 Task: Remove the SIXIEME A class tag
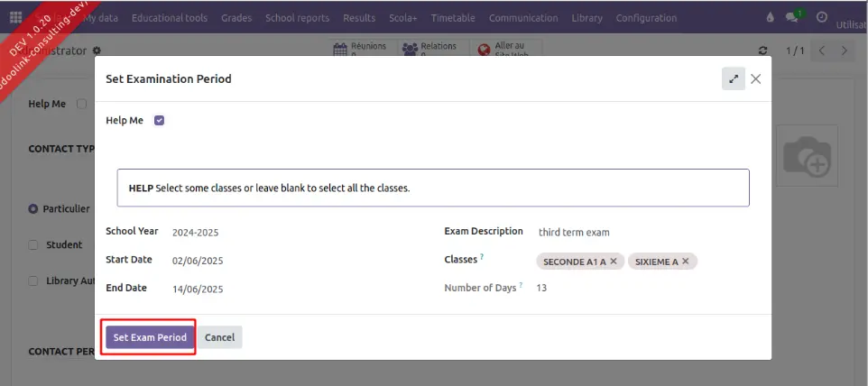pyautogui.click(x=686, y=262)
